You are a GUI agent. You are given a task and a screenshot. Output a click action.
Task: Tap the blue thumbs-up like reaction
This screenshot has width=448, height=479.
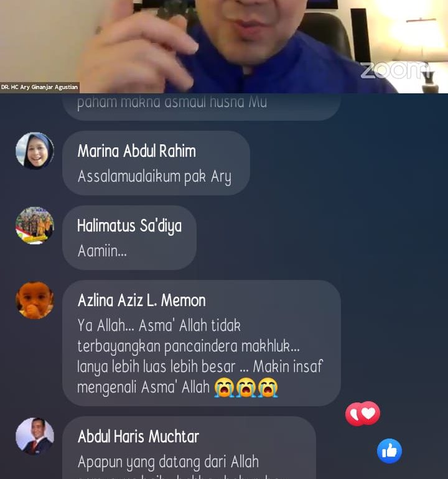(390, 451)
